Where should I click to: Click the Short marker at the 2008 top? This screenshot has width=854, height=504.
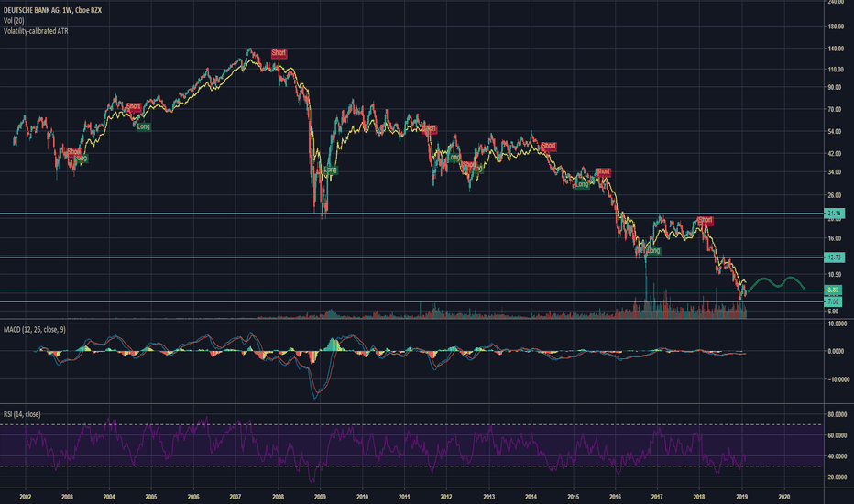279,53
